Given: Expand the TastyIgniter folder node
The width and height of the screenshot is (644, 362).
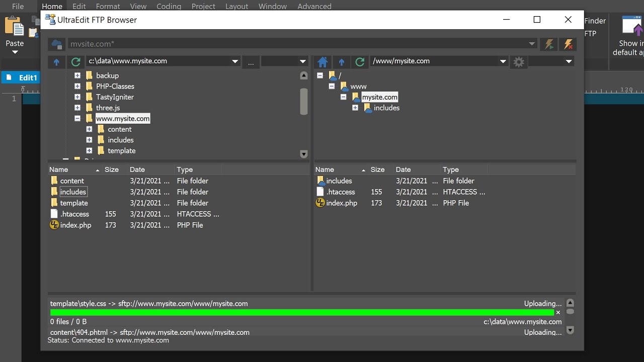Looking at the screenshot, I should [x=77, y=97].
